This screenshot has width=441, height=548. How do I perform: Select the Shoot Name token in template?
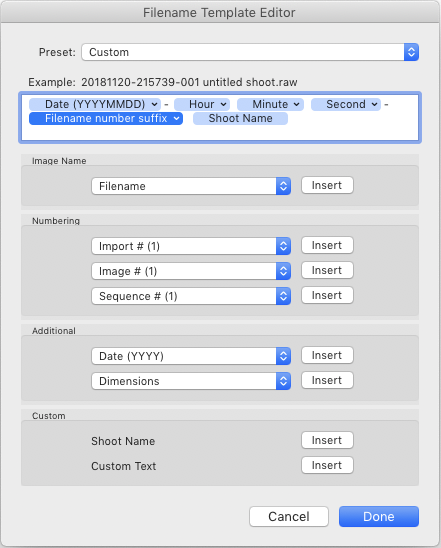coord(240,118)
